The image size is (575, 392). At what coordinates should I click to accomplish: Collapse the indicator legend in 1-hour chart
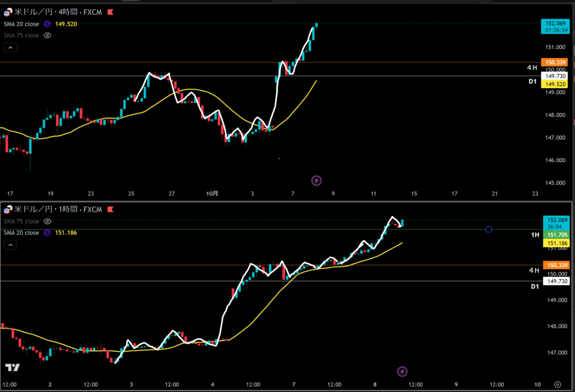[x=11, y=245]
